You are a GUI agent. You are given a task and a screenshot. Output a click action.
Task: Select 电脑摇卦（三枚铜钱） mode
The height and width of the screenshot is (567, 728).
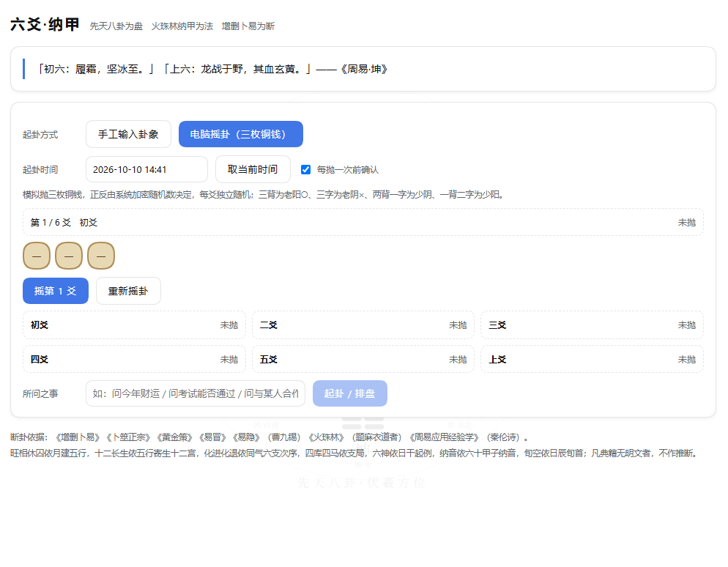click(x=240, y=134)
